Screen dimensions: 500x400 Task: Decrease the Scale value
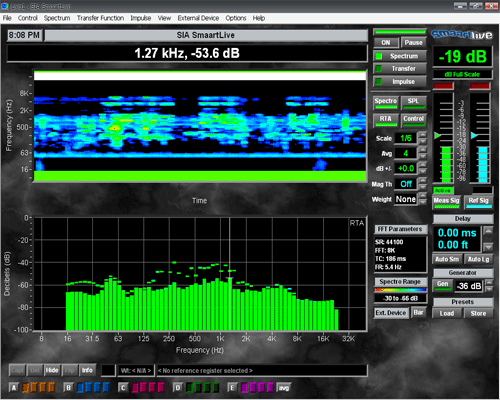[422, 141]
